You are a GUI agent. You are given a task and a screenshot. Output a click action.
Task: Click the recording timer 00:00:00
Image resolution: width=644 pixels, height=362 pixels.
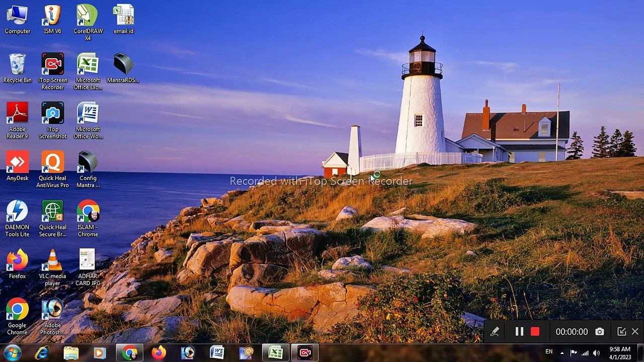(x=572, y=332)
